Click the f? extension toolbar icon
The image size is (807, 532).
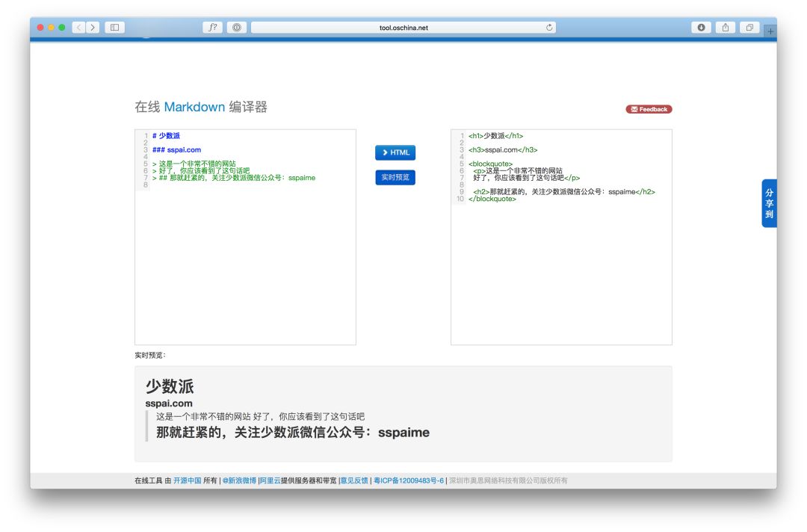point(212,27)
